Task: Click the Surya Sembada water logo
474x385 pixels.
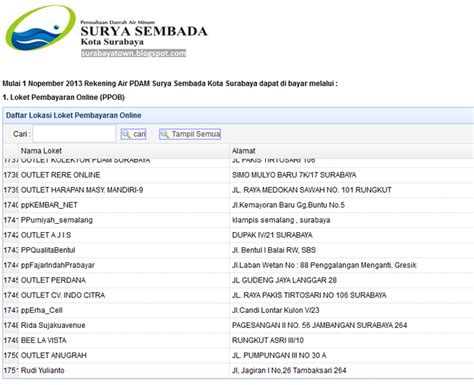Action: (x=40, y=28)
